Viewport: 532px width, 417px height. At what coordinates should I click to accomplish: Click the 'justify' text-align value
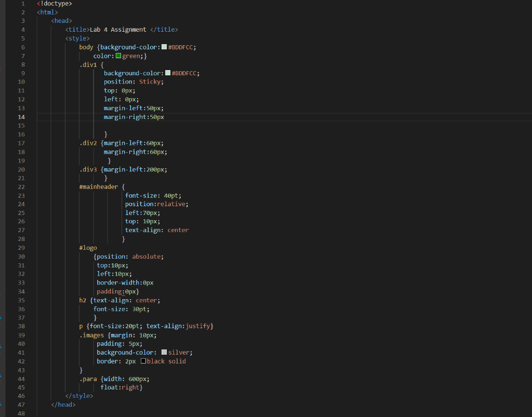197,326
